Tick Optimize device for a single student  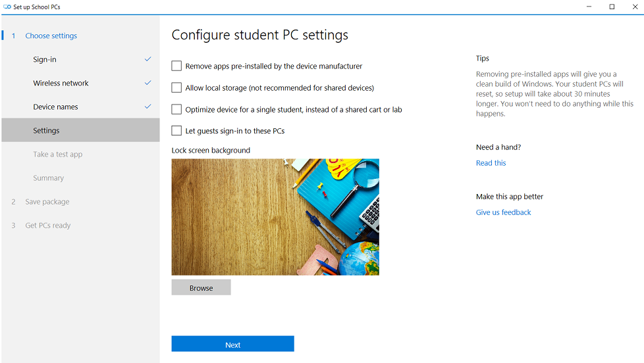[x=176, y=110]
